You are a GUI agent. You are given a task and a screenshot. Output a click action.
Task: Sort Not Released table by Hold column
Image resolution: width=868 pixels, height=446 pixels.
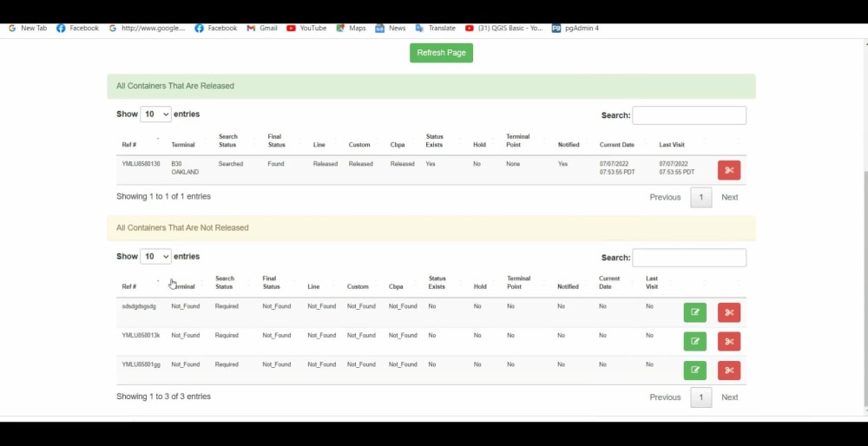tap(480, 286)
